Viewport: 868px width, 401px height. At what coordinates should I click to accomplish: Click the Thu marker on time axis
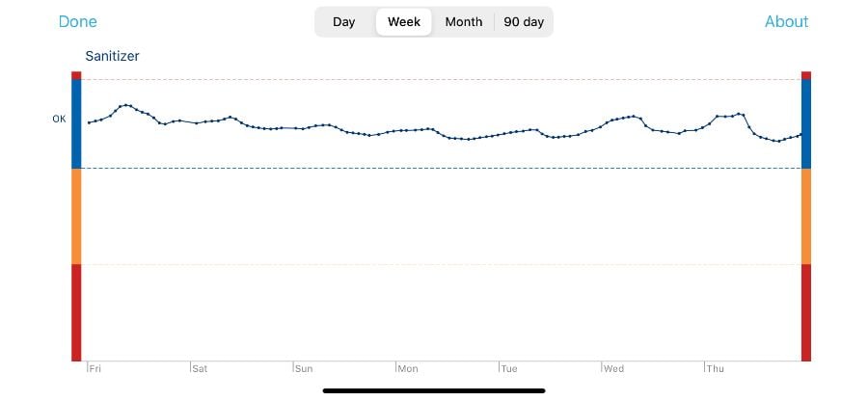tap(716, 368)
